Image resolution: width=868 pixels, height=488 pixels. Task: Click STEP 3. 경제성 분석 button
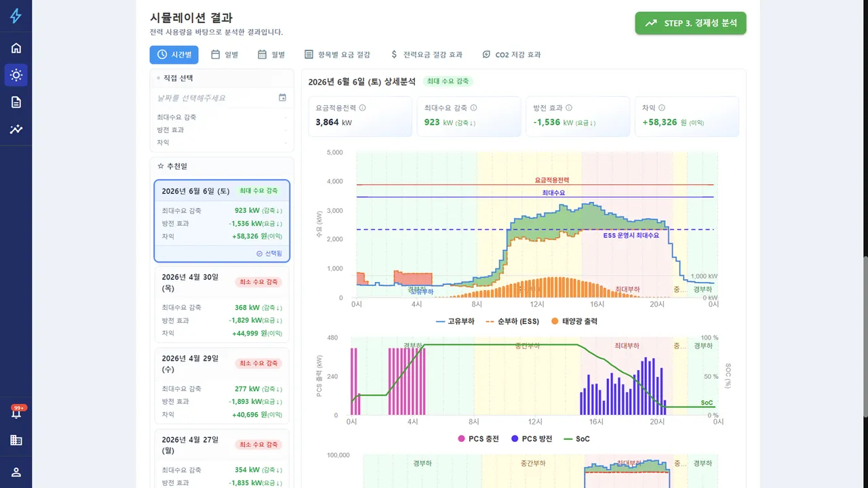[690, 23]
